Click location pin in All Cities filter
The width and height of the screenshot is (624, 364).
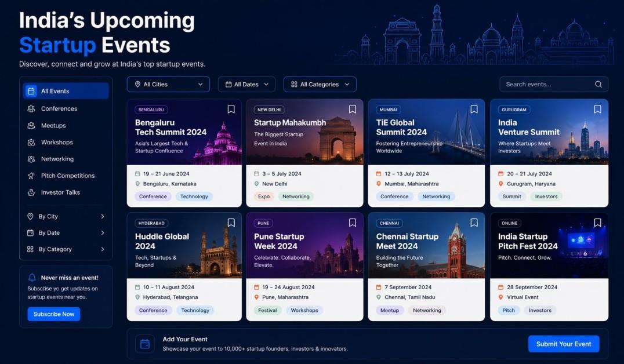click(137, 85)
